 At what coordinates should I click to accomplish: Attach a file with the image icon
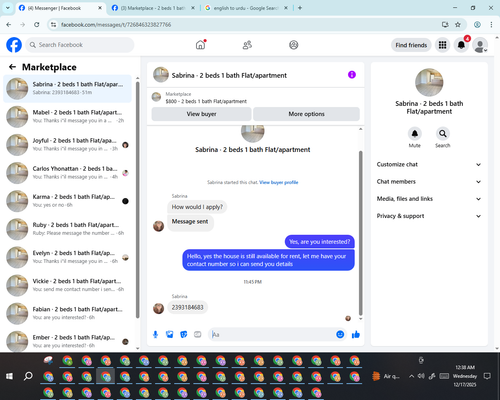[170, 334]
